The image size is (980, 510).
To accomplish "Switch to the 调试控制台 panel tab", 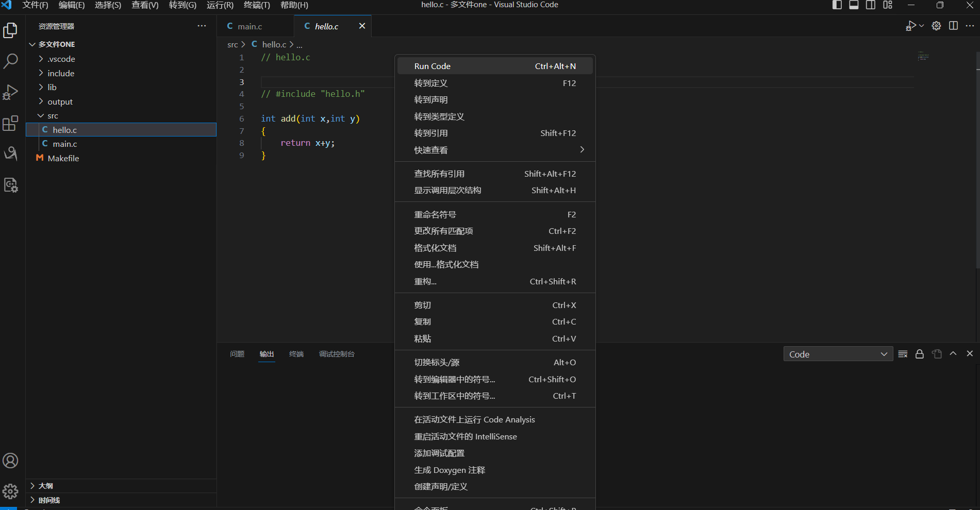I will [x=337, y=354].
